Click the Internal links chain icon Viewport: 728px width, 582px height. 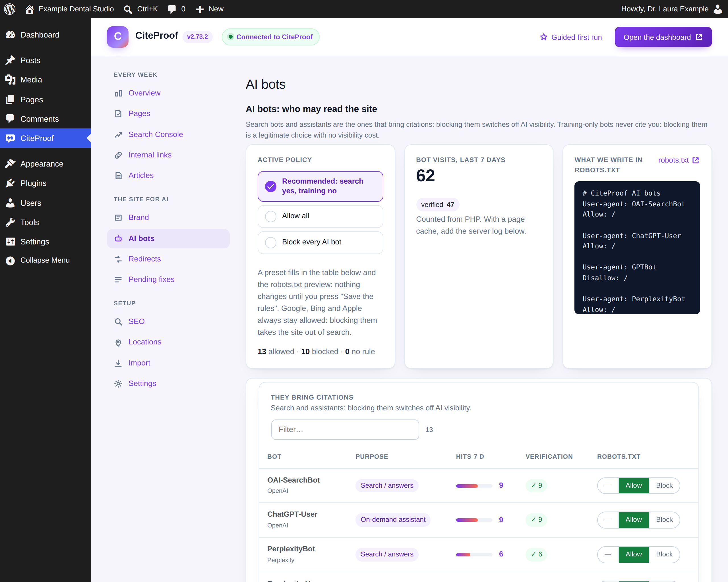pos(118,155)
